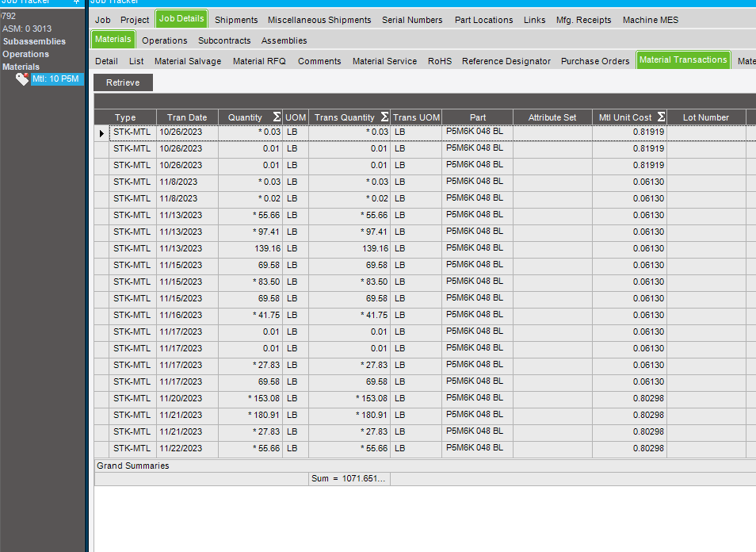Click the current row indicator arrow of first row
Image resolution: width=756 pixels, height=552 pixels.
click(101, 132)
